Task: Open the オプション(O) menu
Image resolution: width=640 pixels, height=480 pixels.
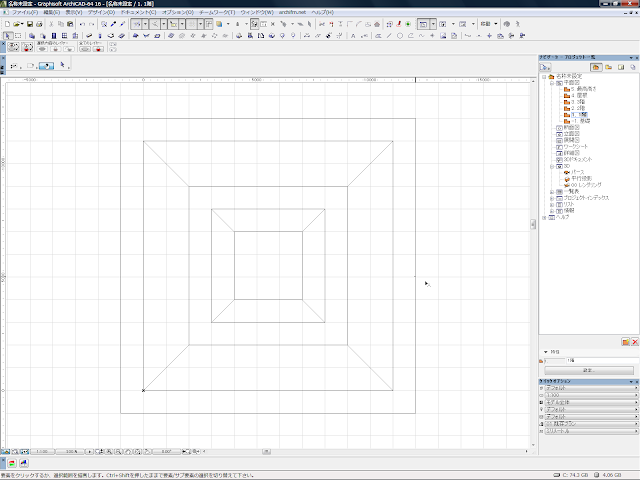Action: pos(178,12)
